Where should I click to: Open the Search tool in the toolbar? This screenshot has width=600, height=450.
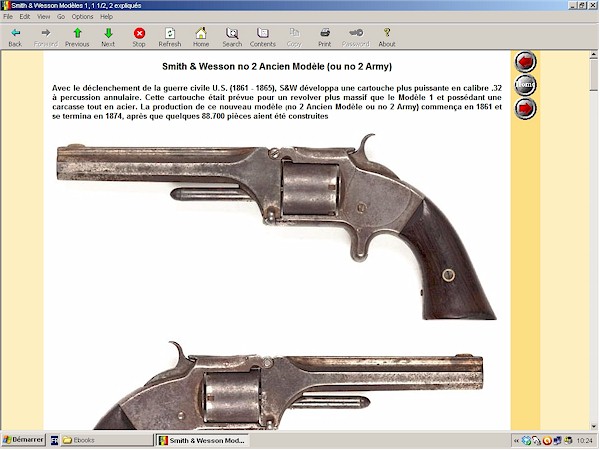click(232, 38)
